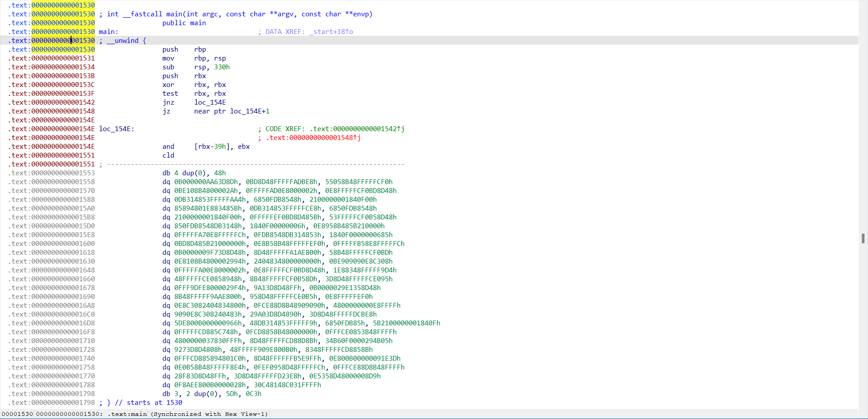Select the value 48FFFFFCE0858948h

[208, 279]
